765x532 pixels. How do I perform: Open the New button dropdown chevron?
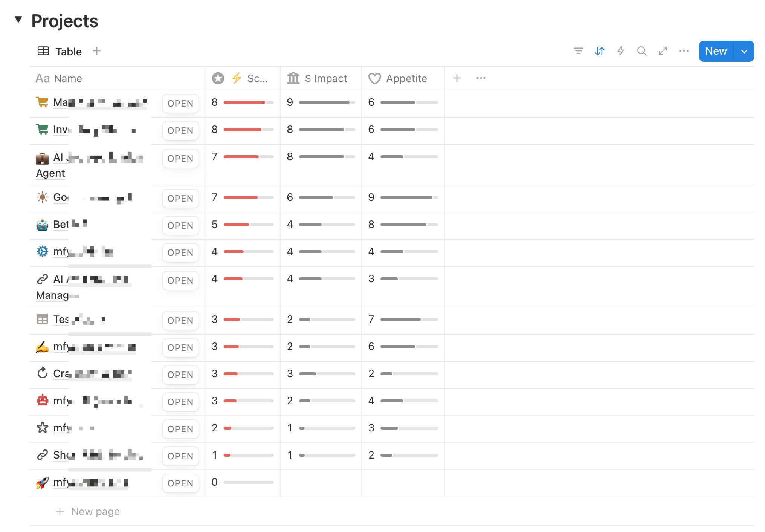pos(744,51)
